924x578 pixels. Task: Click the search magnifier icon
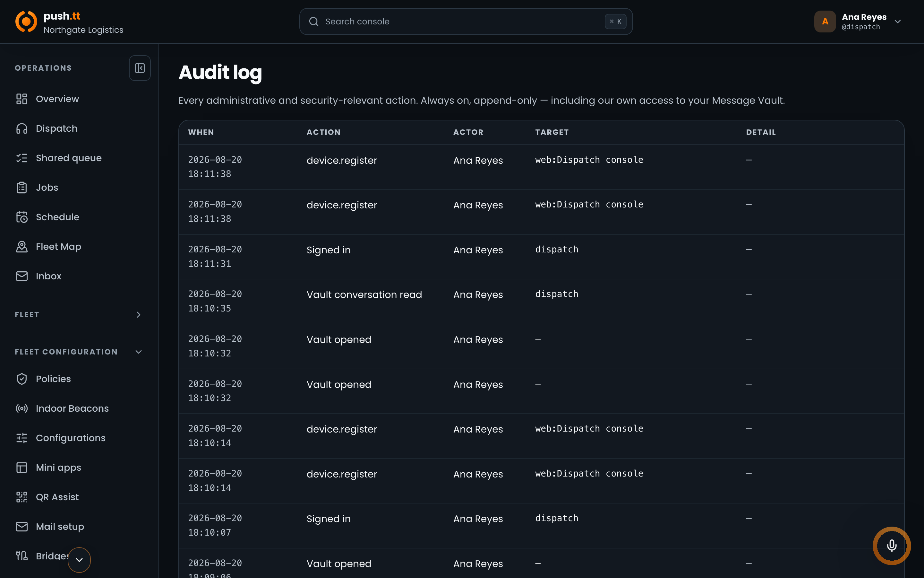pyautogui.click(x=313, y=22)
